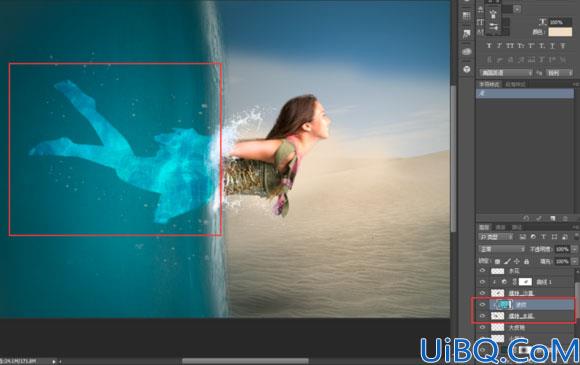This screenshot has width=580, height=365.
Task: Switch to the Character Styles tab
Action: click(489, 84)
